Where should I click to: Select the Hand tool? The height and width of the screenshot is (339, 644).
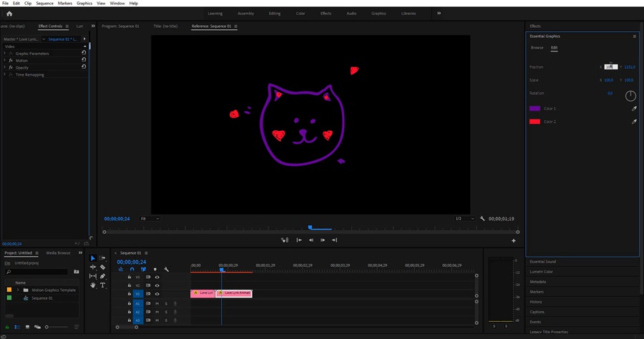(x=93, y=285)
